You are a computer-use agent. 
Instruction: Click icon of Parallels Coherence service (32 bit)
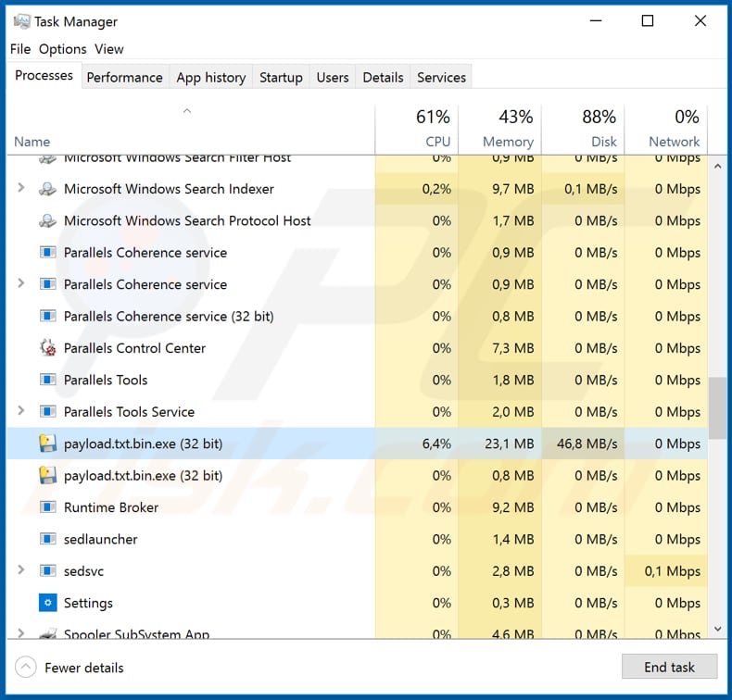47,316
